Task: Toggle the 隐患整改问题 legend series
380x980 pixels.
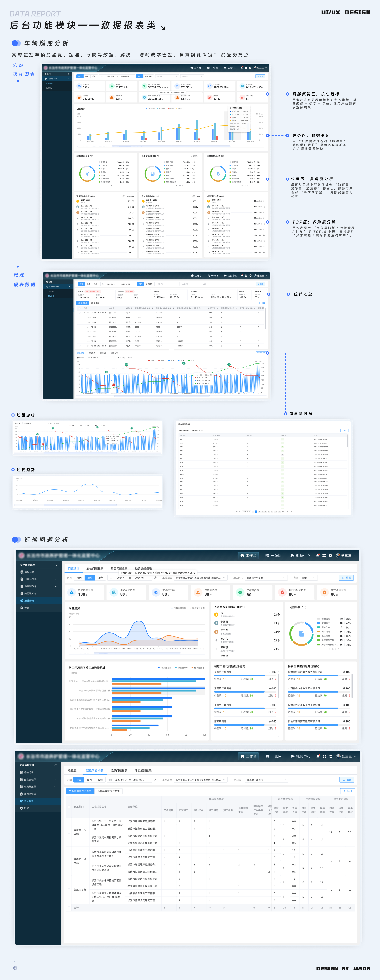Action: 197,608
